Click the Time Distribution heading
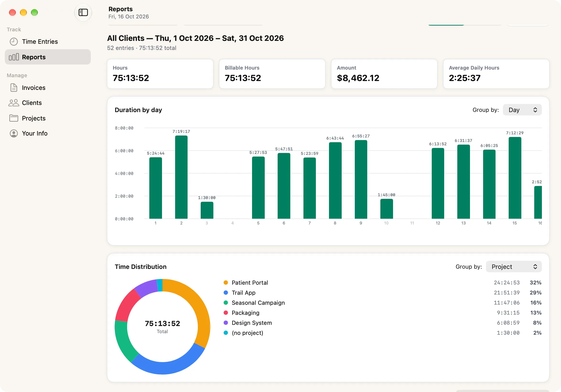The height and width of the screenshot is (392, 561). [140, 267]
